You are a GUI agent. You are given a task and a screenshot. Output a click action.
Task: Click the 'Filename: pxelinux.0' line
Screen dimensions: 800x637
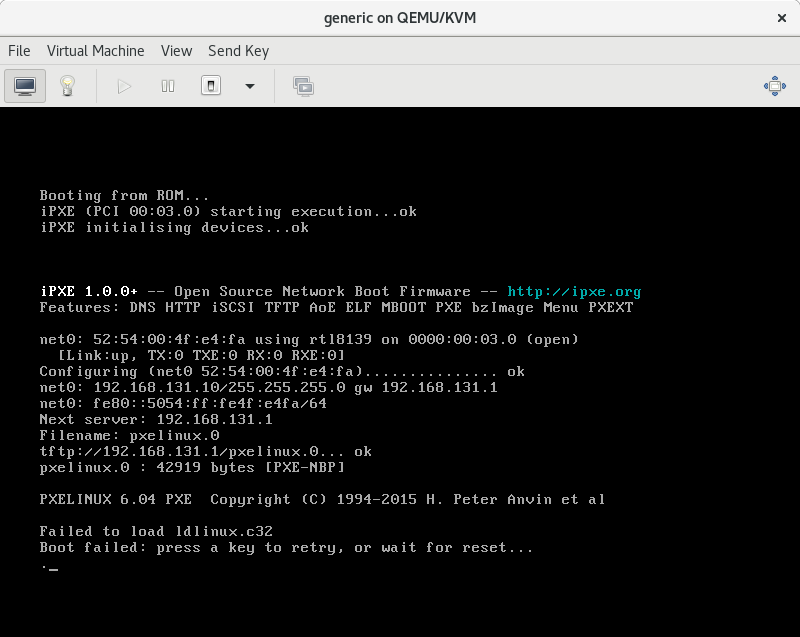(x=130, y=436)
